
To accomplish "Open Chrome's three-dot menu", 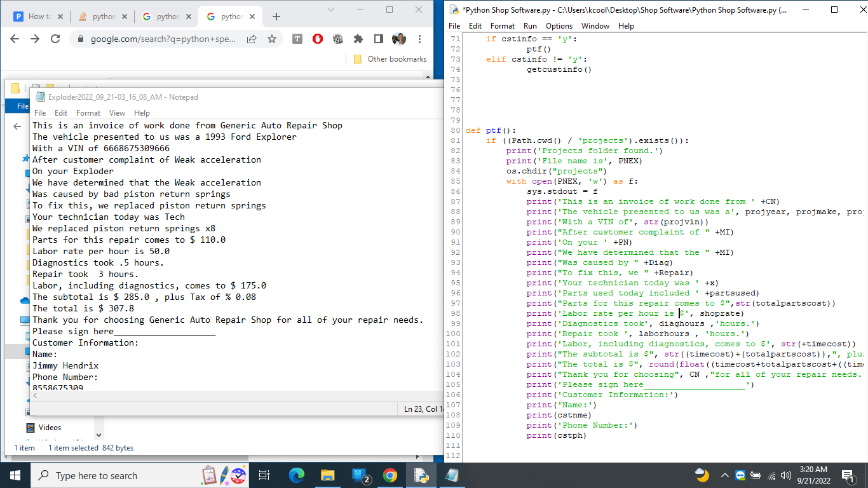I will click(419, 39).
